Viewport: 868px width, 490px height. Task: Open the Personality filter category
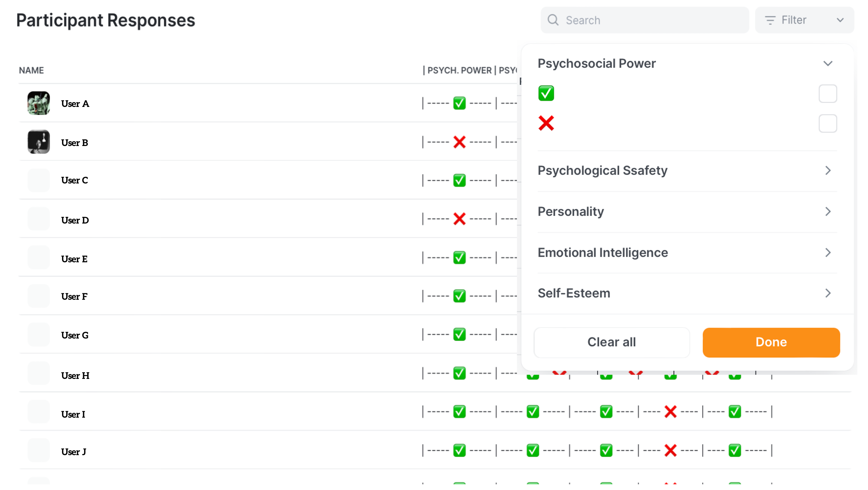[x=828, y=212]
